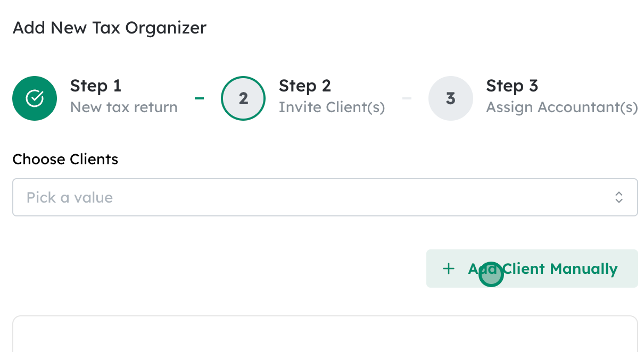Click the word Manually on the button
Viewport: 644px width, 352px height.
point(583,269)
